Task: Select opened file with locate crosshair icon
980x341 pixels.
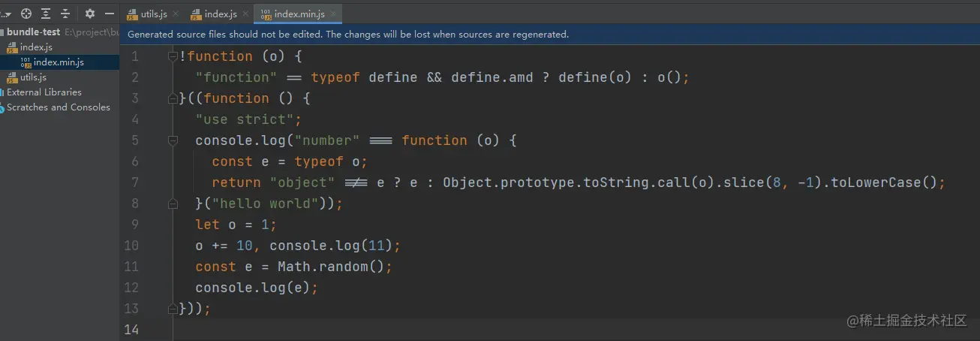Action: point(26,14)
